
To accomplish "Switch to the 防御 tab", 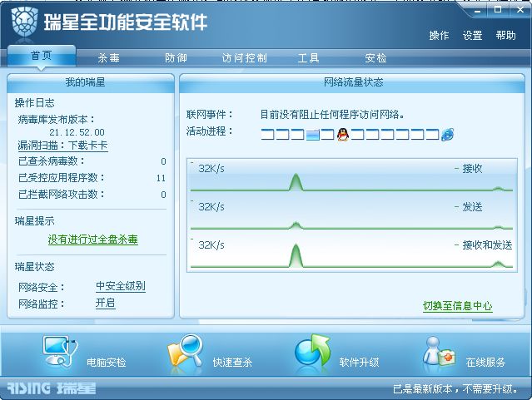I will 176,58.
